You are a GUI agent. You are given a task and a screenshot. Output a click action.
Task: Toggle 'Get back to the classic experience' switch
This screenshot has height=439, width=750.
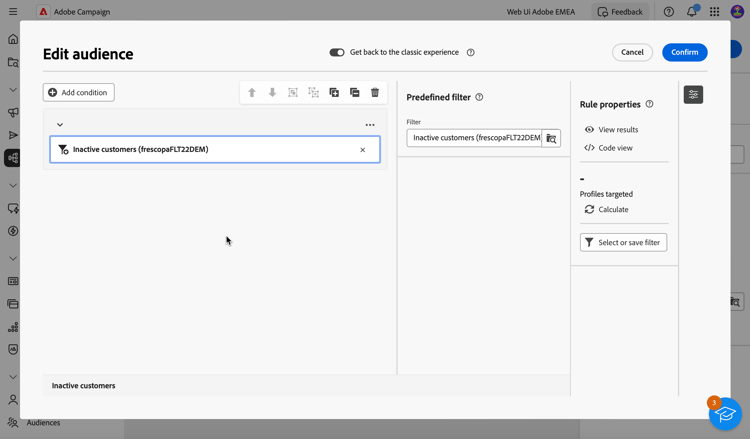[x=337, y=52]
